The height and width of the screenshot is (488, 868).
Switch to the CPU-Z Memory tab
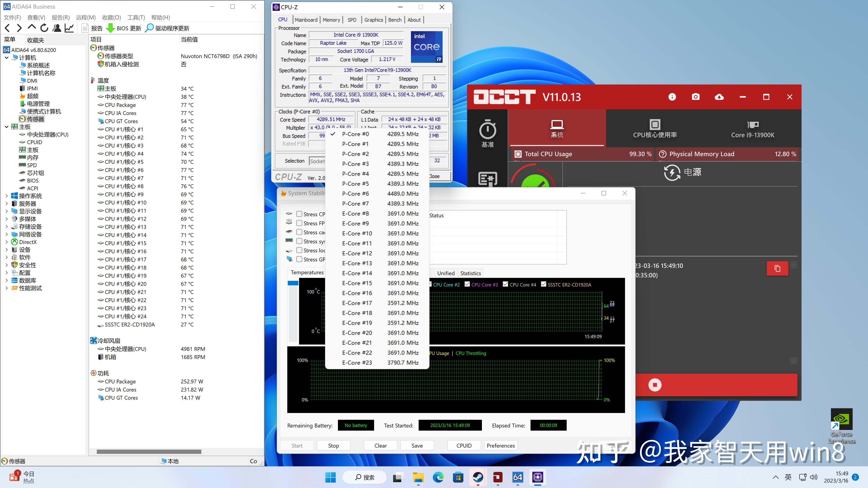pos(331,20)
